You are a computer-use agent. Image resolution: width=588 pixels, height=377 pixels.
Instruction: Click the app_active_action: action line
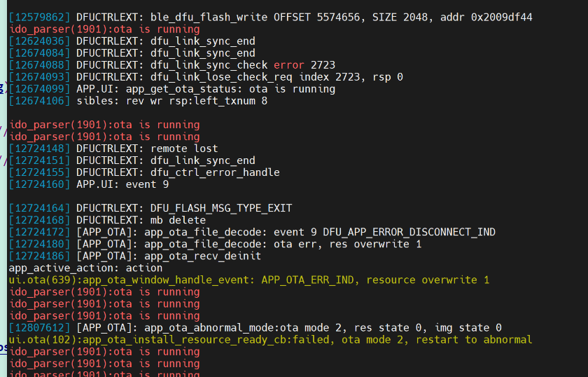coord(85,268)
